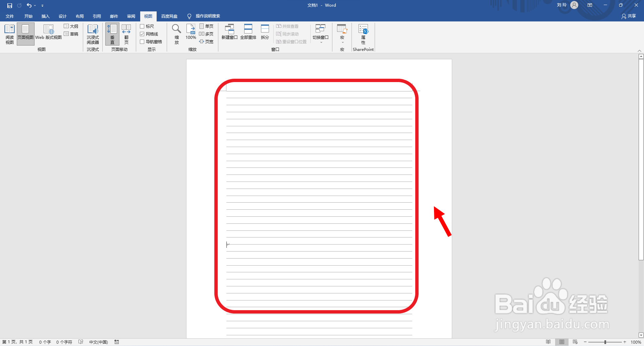Open SharePoint 属性 properties icon
This screenshot has width=644, height=346.
tap(363, 34)
